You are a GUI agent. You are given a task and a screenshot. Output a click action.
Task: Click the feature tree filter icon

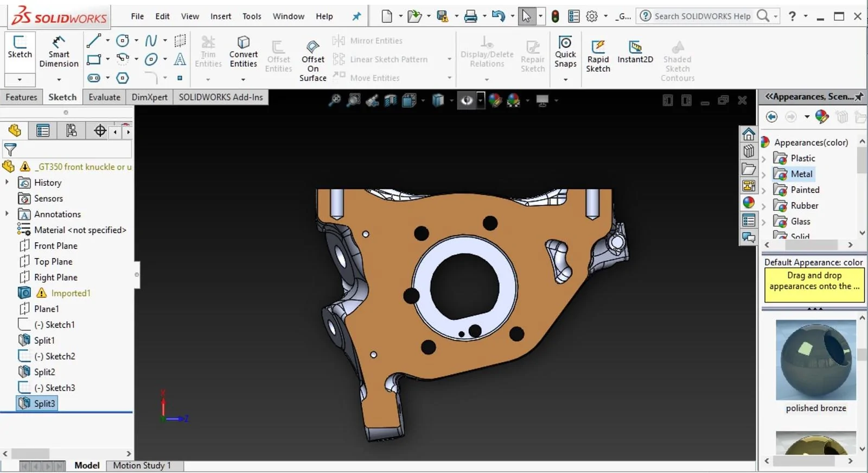pos(10,149)
